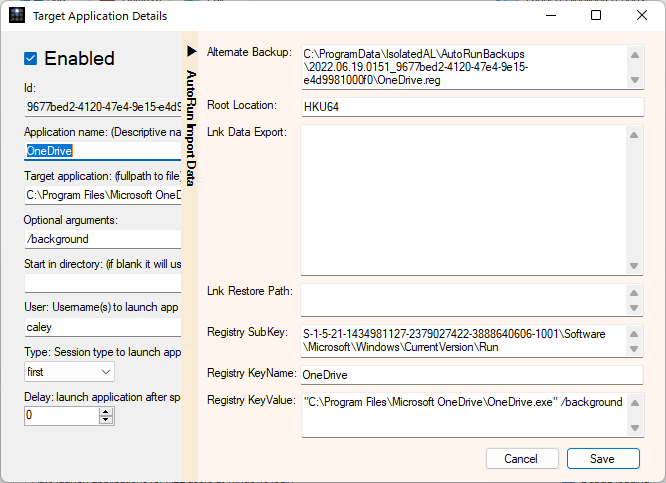Click the Root Location field HKU64
Screen dimensions: 666x483
[x=472, y=107]
